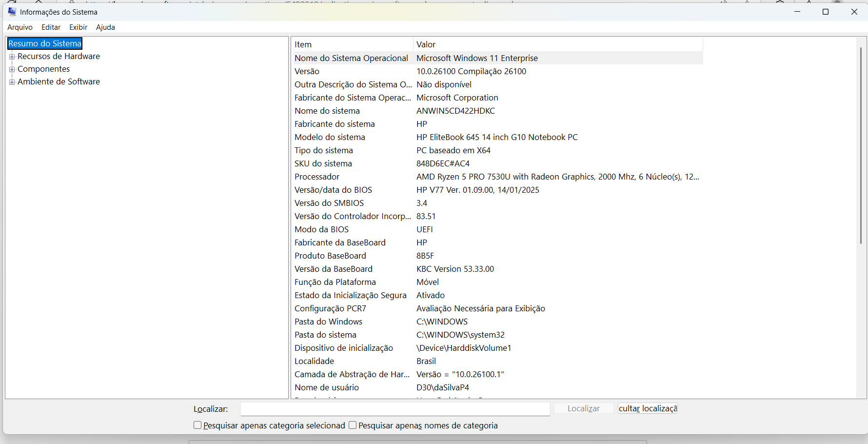Click PC baseado em X64 value

pos(454,150)
